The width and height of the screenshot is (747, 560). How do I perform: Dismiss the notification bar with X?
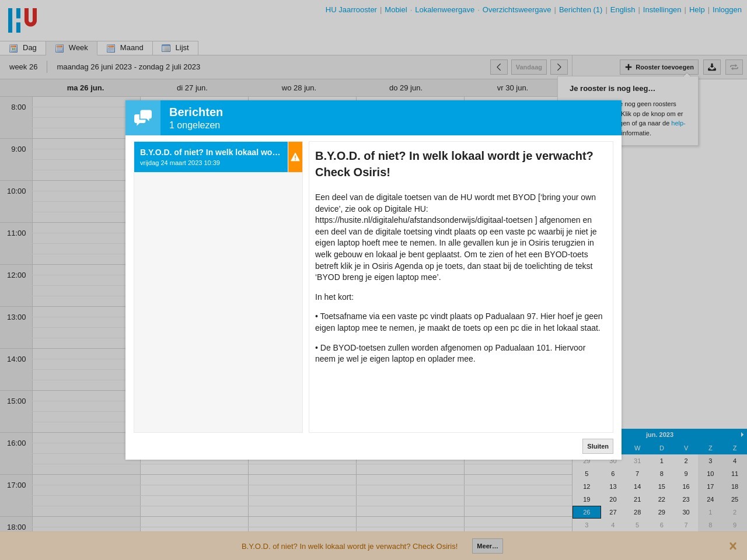tap(732, 546)
